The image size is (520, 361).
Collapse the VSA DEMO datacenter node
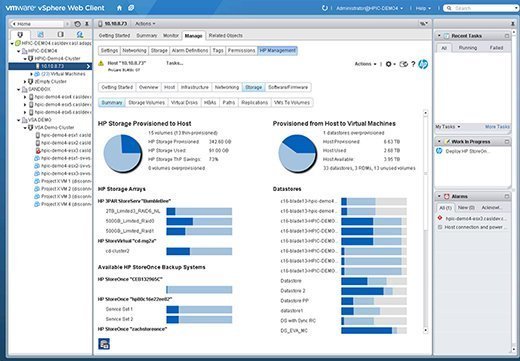(x=19, y=120)
